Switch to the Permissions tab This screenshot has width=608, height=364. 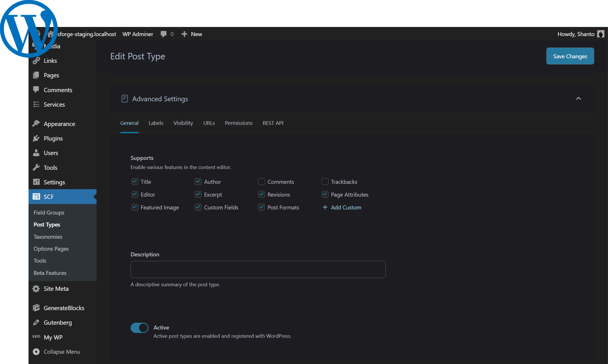point(239,123)
